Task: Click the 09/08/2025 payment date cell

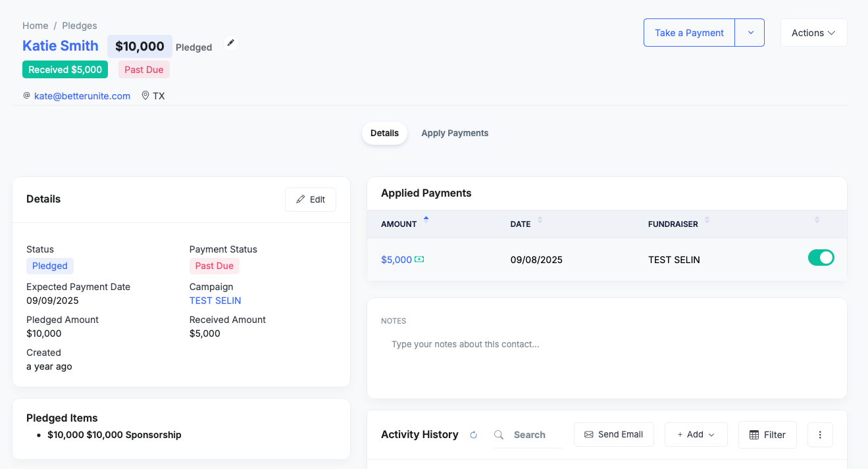Action: point(536,260)
